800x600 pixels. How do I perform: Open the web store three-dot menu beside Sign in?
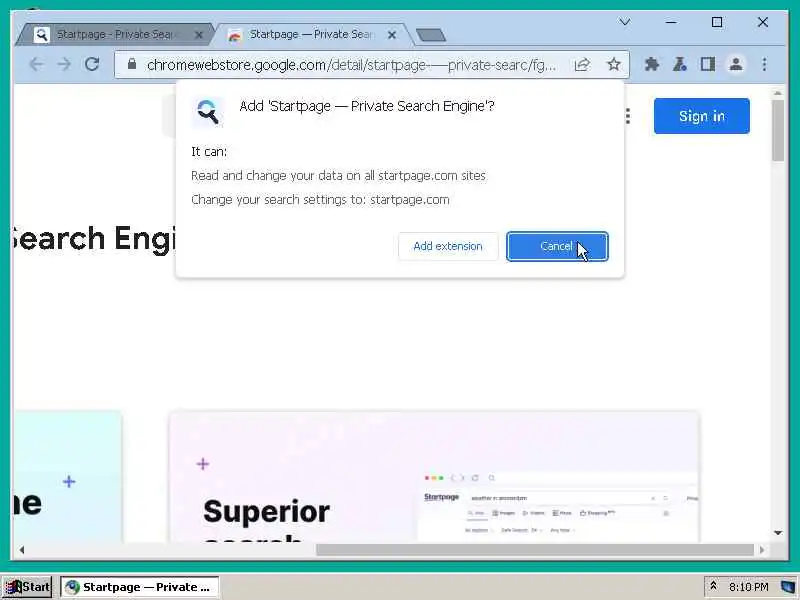(628, 116)
